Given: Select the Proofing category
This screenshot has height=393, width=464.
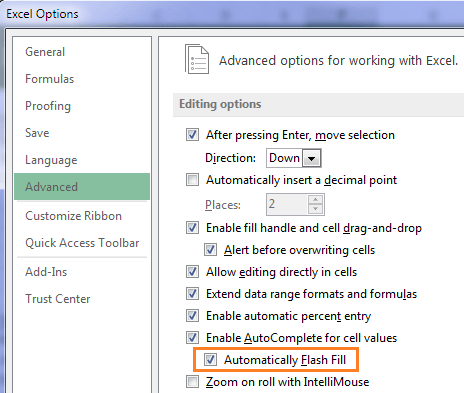Looking at the screenshot, I should 48,106.
